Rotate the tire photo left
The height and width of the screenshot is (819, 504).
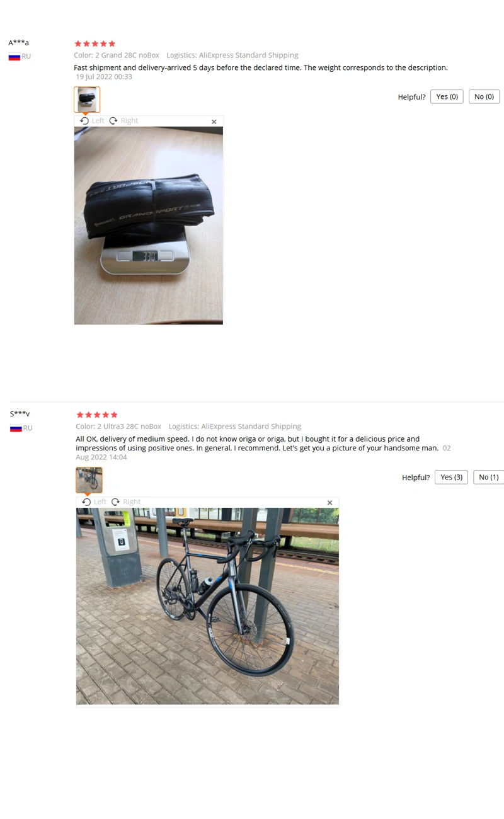point(92,120)
